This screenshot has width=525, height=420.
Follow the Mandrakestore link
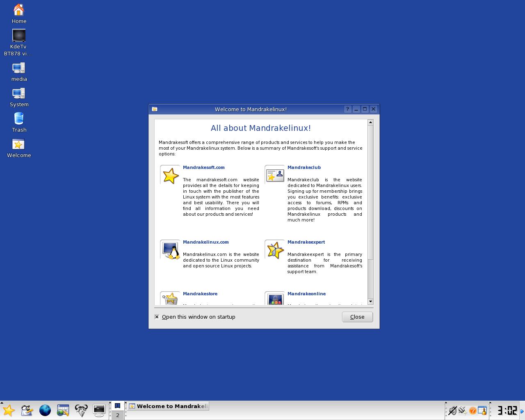(200, 294)
